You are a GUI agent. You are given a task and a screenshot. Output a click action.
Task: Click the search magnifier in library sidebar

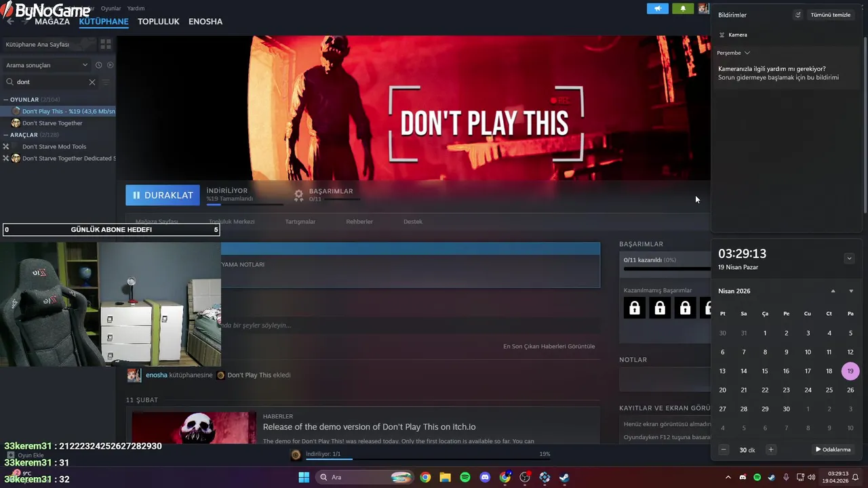click(9, 82)
